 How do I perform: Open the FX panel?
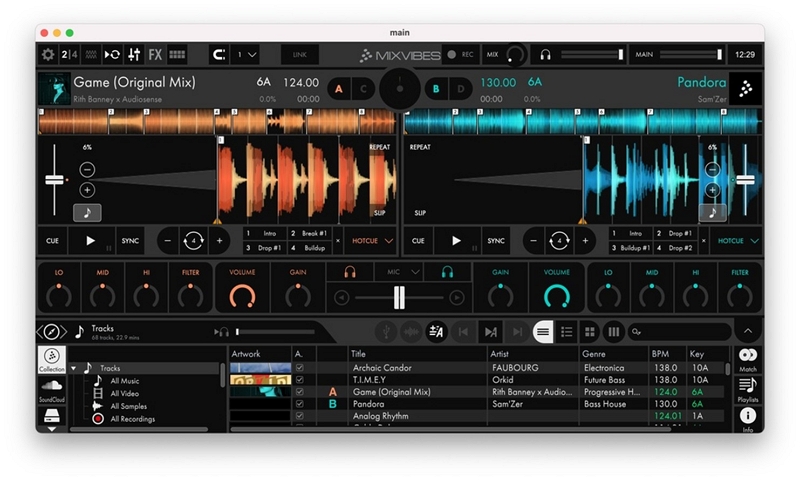(x=155, y=55)
